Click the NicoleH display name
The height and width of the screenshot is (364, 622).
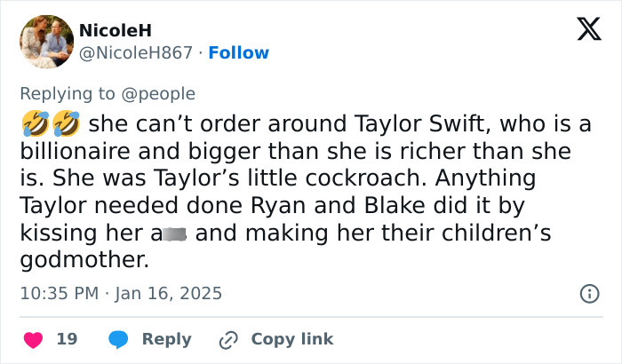click(116, 30)
